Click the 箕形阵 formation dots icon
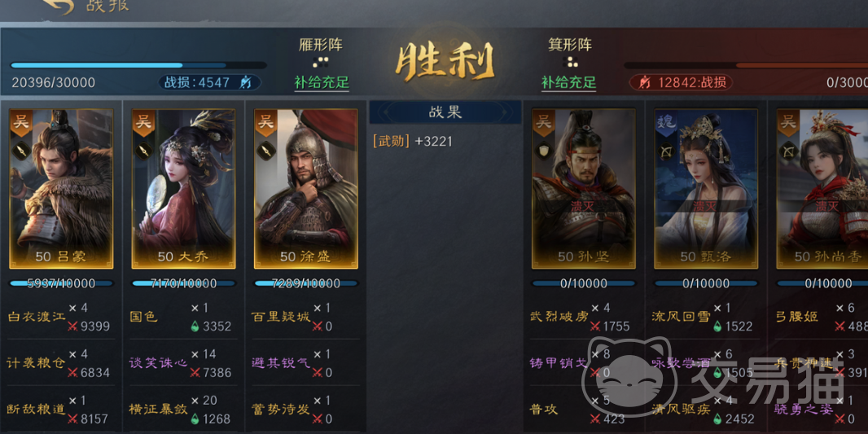Screen dimensions: 868x434 (570, 61)
